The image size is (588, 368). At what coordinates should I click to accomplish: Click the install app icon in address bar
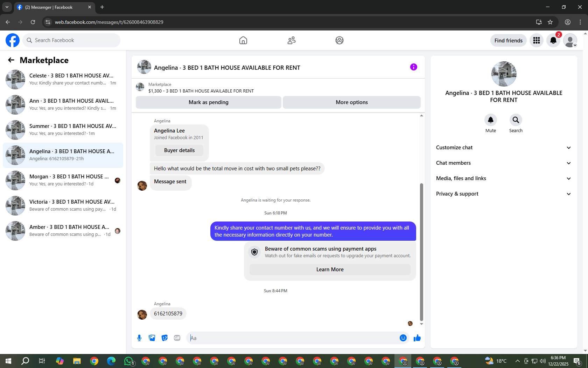point(539,22)
